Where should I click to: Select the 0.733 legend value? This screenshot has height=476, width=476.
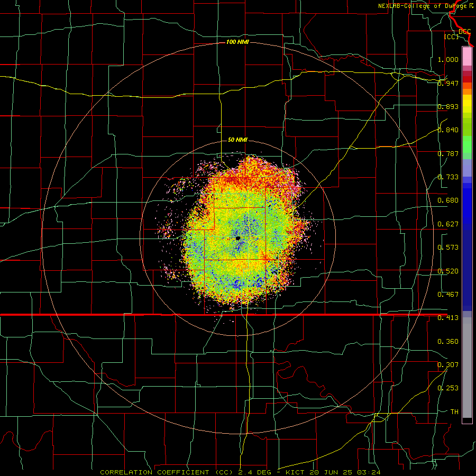tap(448, 177)
